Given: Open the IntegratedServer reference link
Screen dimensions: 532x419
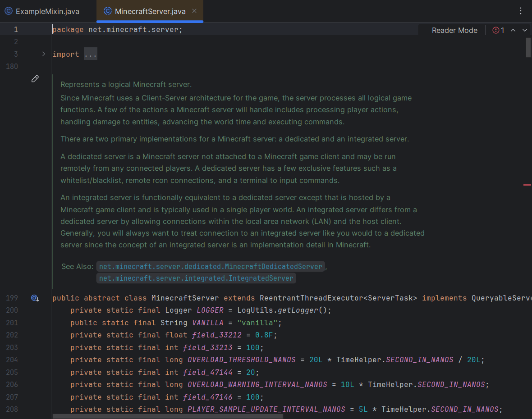Looking at the screenshot, I should (x=196, y=278).
